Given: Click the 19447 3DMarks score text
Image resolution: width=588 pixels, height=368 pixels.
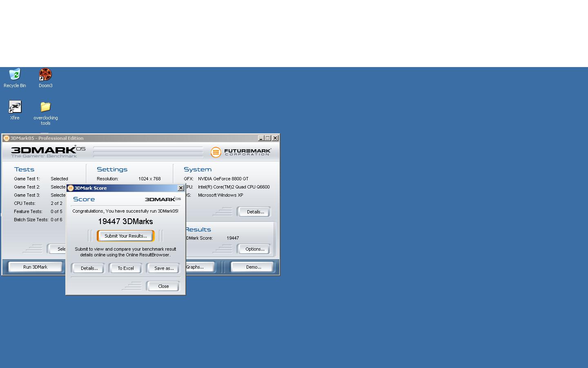Looking at the screenshot, I should [125, 222].
